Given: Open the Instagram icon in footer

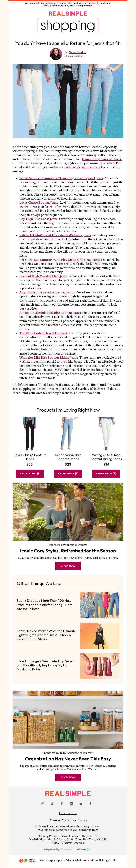Looking at the screenshot, I should (43, 804).
